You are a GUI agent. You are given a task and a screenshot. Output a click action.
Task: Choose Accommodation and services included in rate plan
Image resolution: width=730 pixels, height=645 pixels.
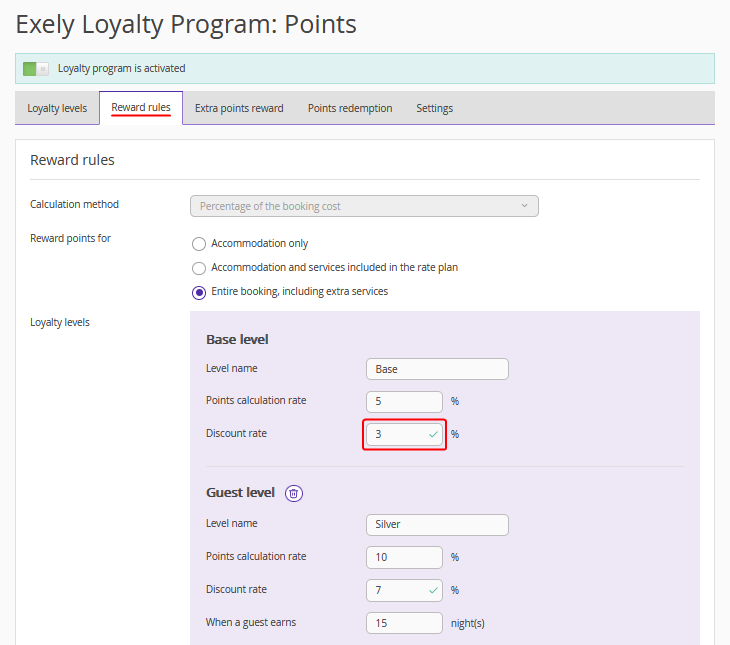tap(199, 268)
